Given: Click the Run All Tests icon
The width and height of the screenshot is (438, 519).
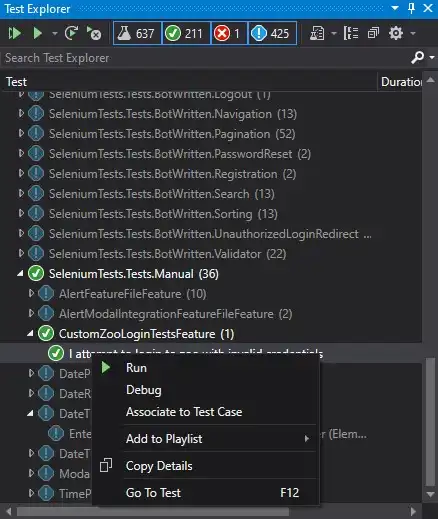Looking at the screenshot, I should (14, 33).
